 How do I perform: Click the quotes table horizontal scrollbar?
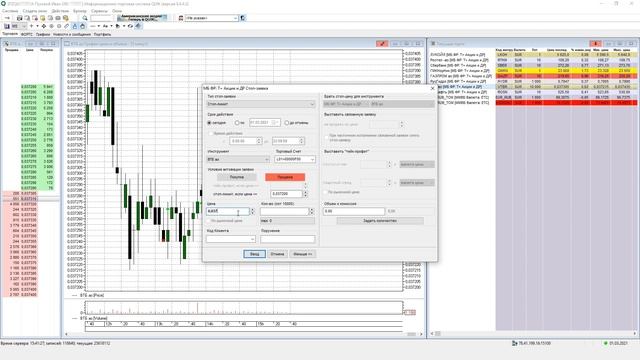533,334
